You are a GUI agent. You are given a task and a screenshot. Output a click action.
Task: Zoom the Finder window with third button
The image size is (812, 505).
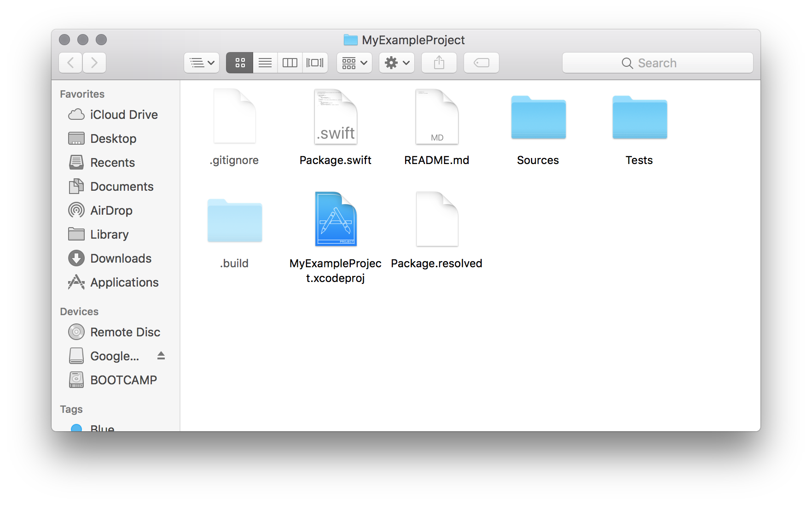(101, 40)
